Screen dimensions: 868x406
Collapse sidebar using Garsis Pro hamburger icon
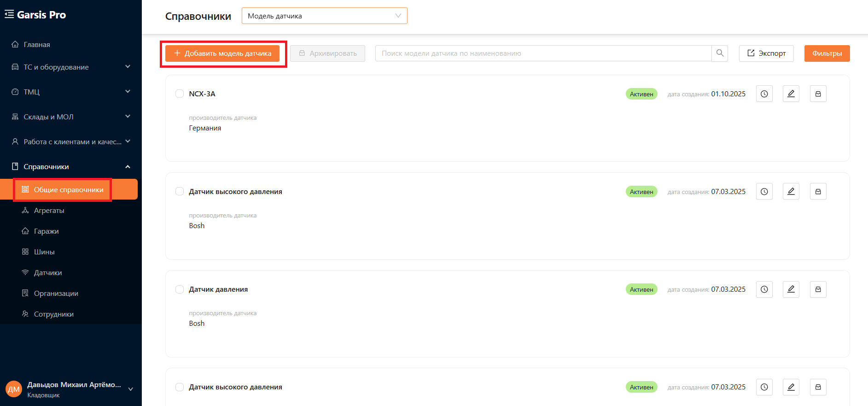coord(9,15)
